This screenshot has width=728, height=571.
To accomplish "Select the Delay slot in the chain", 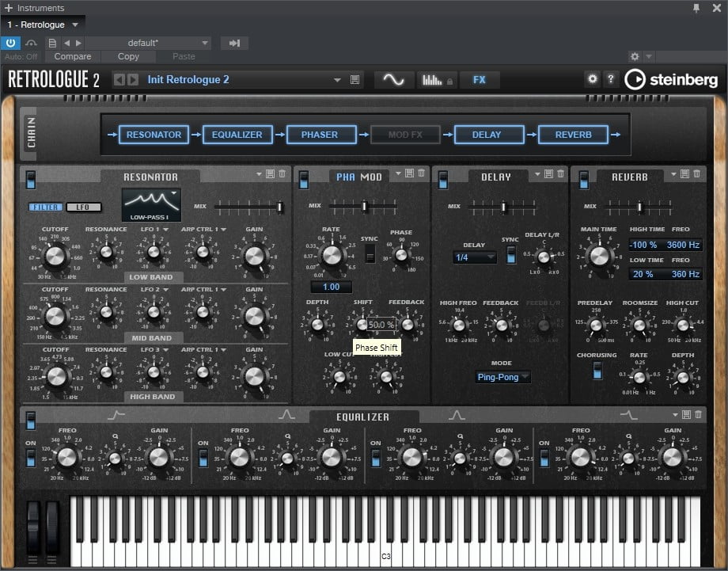I will click(x=489, y=135).
